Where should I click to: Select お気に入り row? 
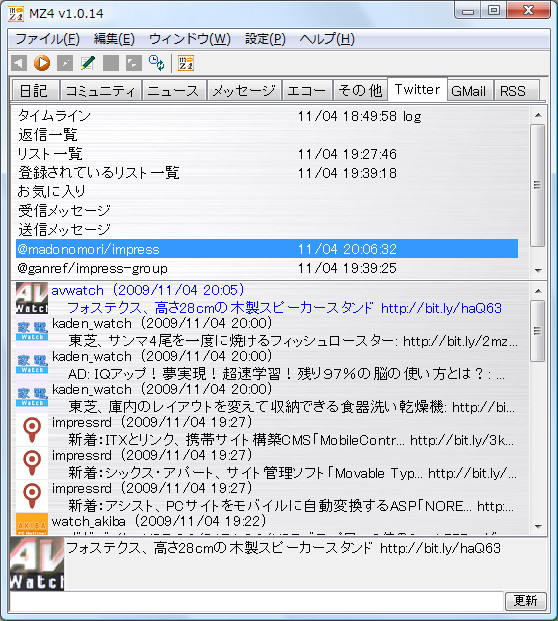point(267,192)
